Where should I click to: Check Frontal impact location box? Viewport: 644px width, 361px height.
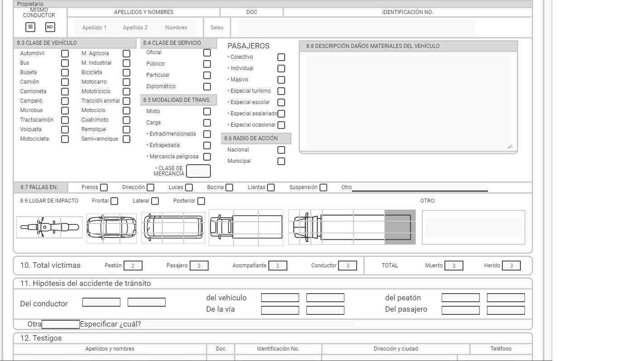pyautogui.click(x=114, y=201)
